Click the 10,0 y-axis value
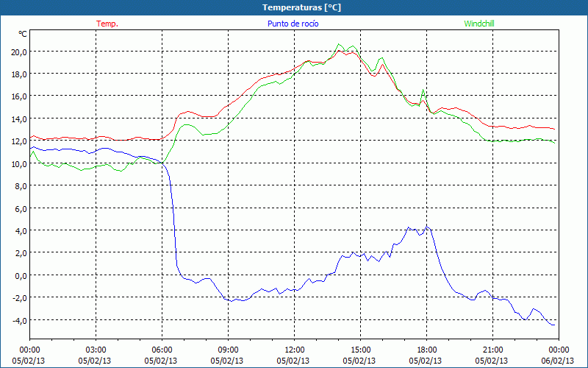 19,164
